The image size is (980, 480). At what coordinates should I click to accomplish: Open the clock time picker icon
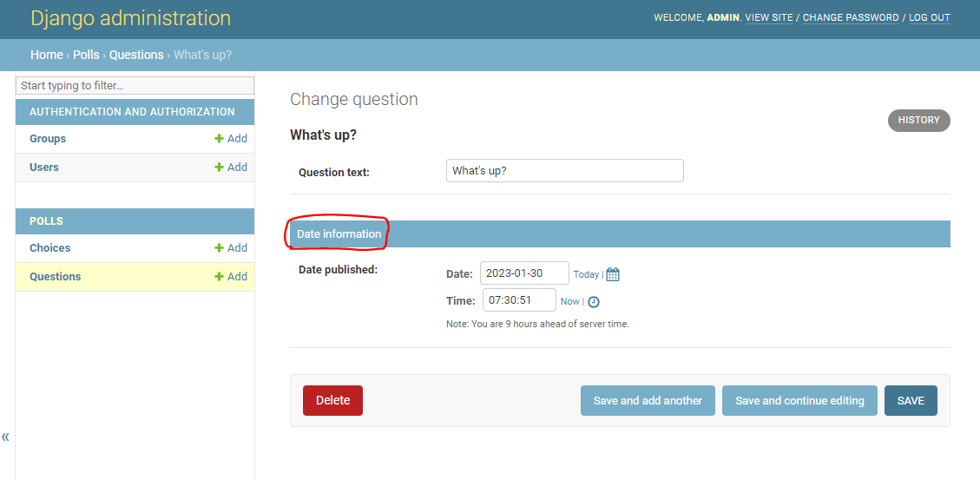(593, 302)
